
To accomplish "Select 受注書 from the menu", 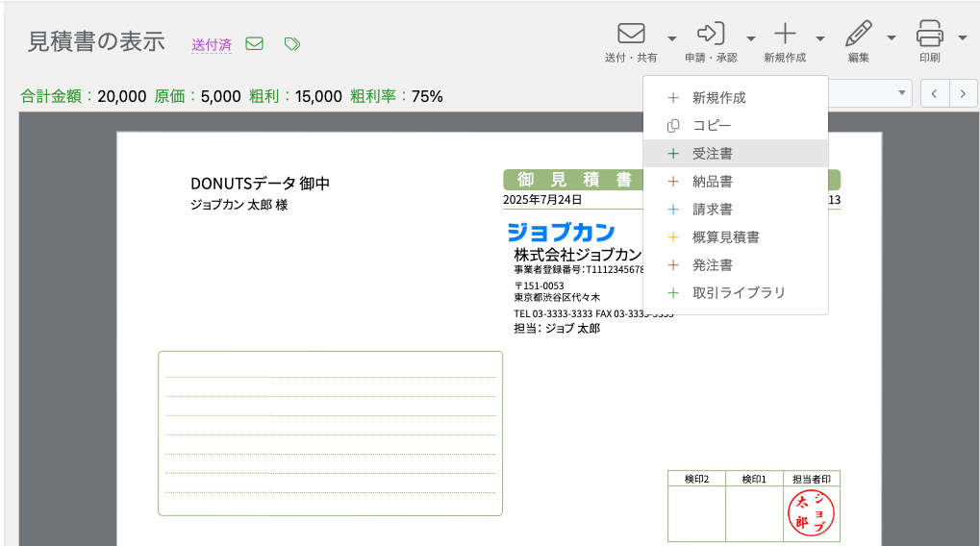I will pyautogui.click(x=713, y=154).
